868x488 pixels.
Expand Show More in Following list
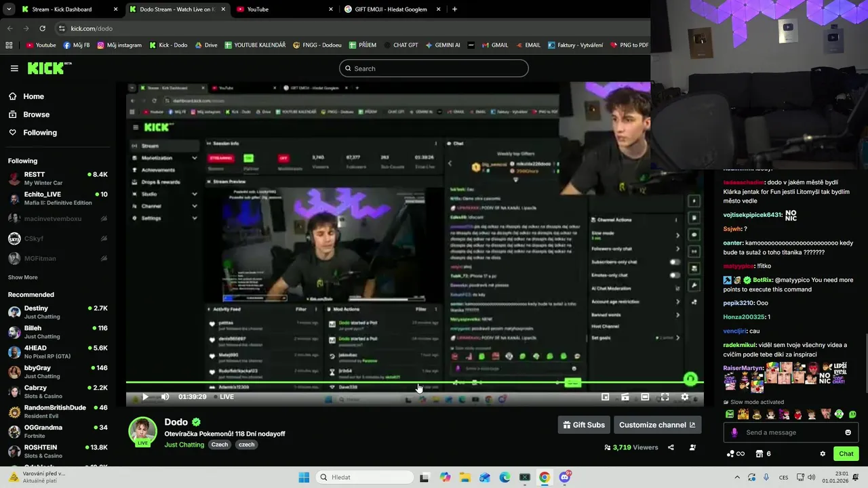[23, 277]
